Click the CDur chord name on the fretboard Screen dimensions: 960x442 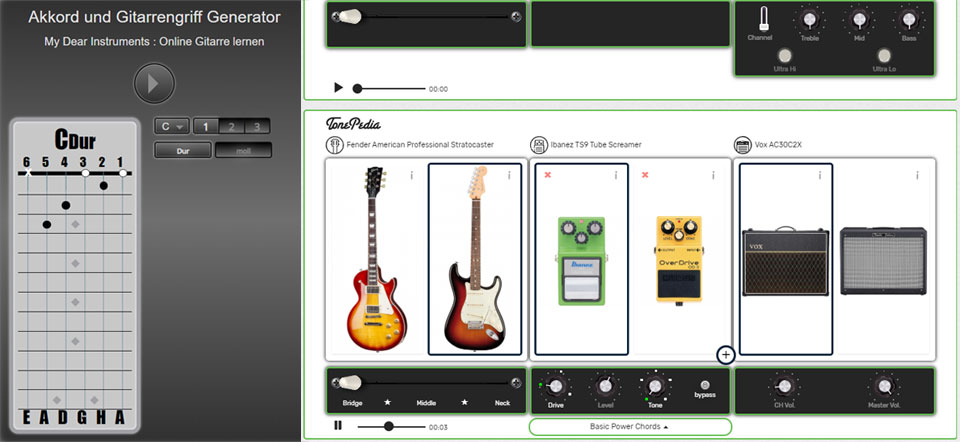75,140
